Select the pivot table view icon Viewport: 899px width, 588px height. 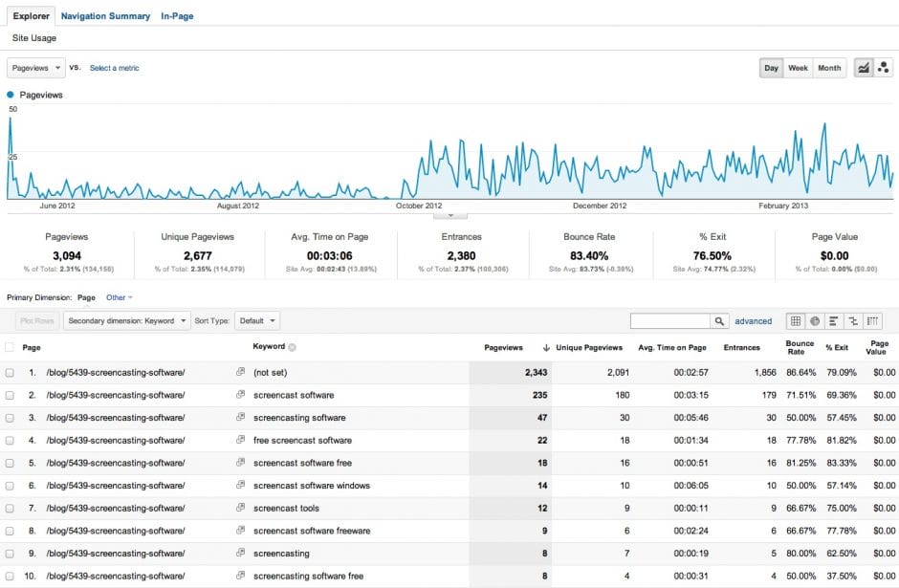872,321
